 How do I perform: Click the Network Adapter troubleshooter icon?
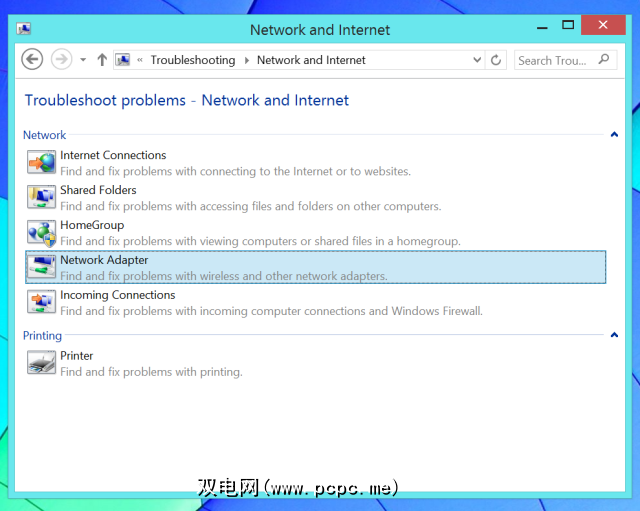pos(41,267)
